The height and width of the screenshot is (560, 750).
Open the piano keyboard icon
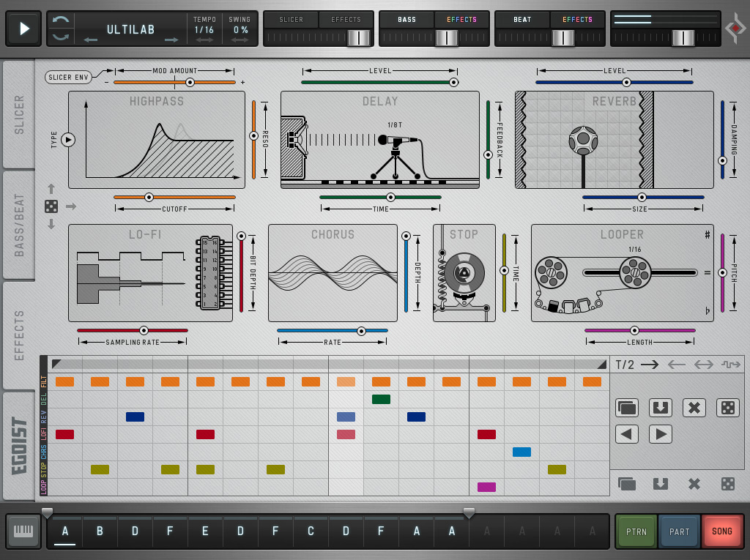point(23,531)
